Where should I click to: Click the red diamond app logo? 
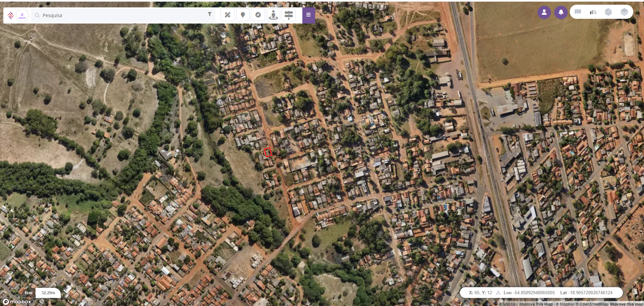pos(11,15)
